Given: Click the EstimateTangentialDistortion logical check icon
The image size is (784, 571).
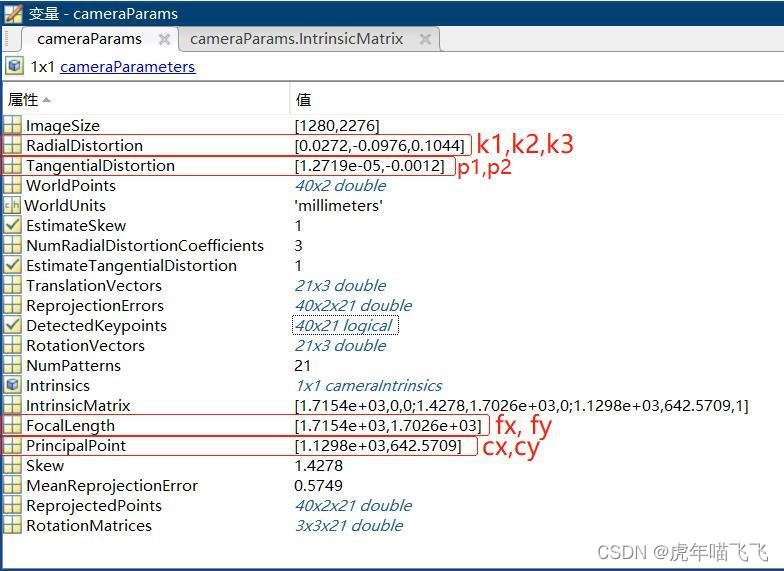Looking at the screenshot, I should [12, 265].
